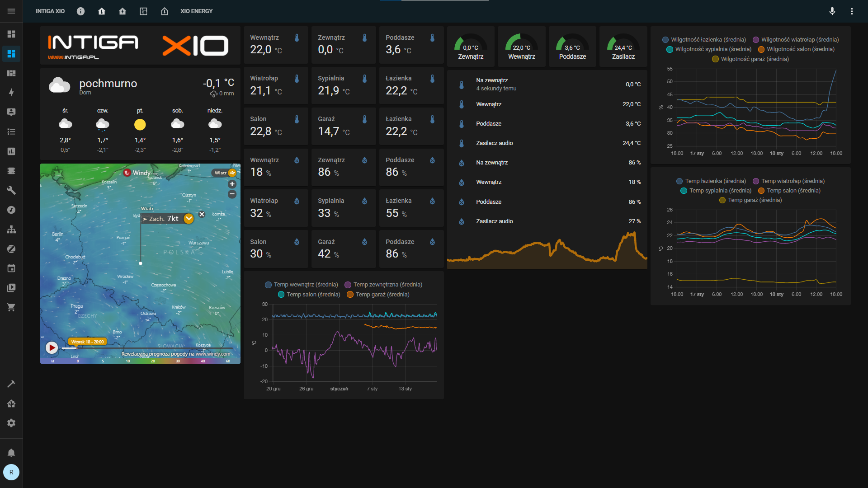Open the settings gear in sidebar
868x488 pixels.
coord(11,423)
